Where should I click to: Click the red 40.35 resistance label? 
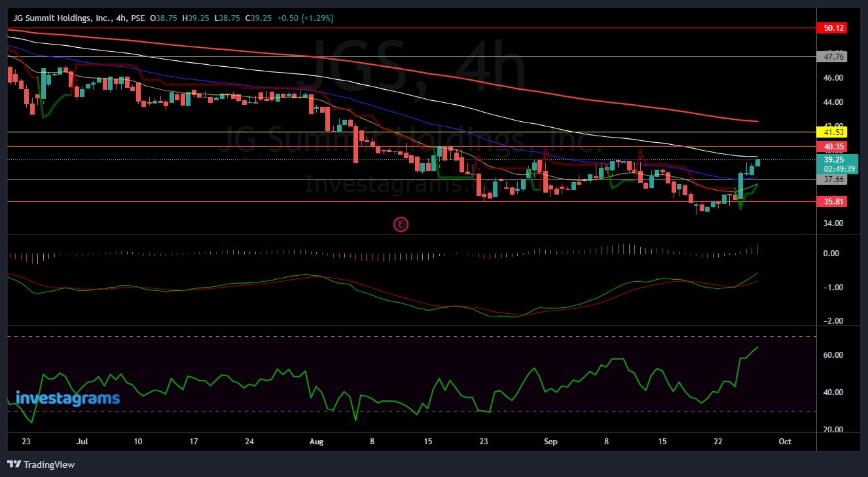click(833, 146)
